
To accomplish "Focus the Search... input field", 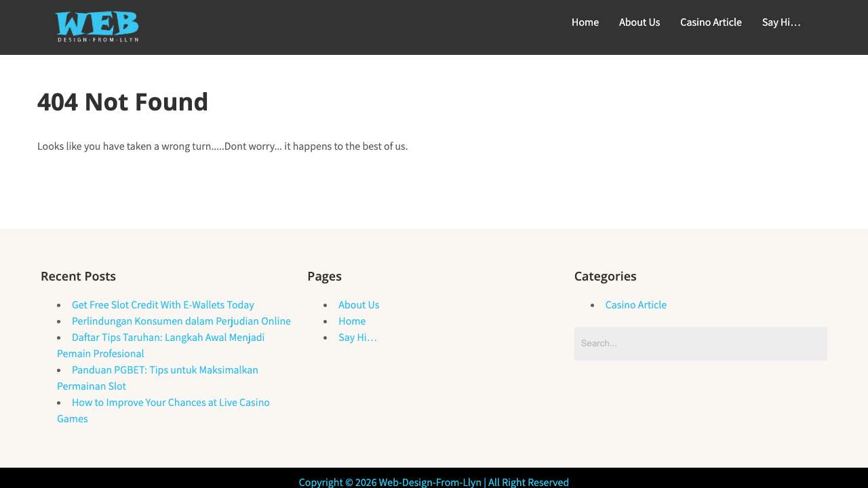I will click(700, 344).
